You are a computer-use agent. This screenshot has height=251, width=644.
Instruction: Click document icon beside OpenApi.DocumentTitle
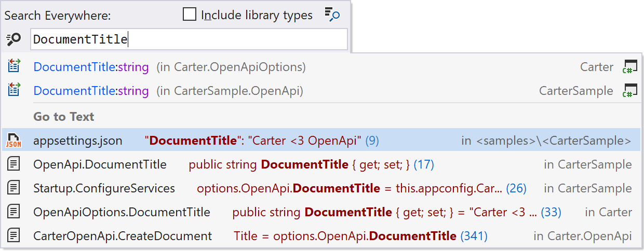(14, 164)
